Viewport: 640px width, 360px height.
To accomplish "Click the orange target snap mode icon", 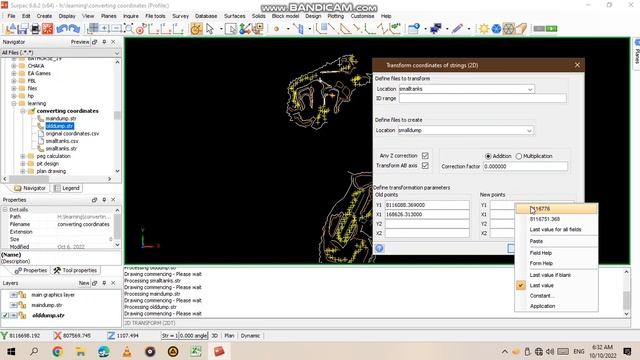I will pos(197,29).
